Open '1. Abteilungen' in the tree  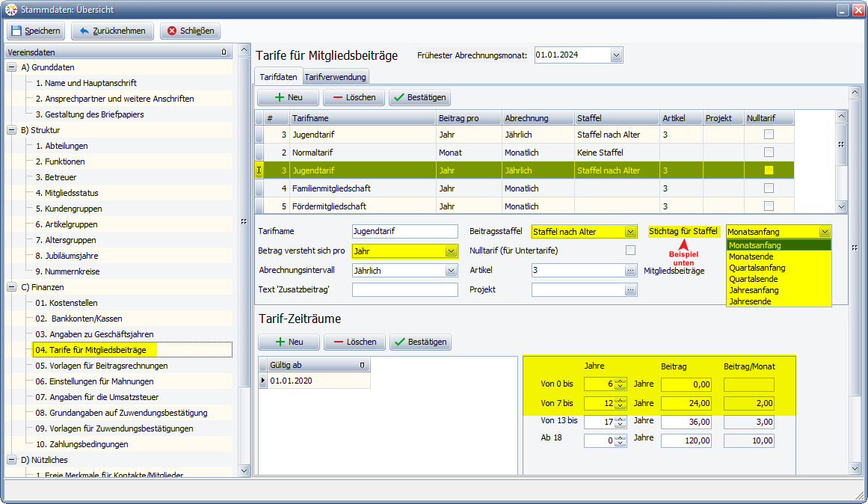pyautogui.click(x=61, y=147)
